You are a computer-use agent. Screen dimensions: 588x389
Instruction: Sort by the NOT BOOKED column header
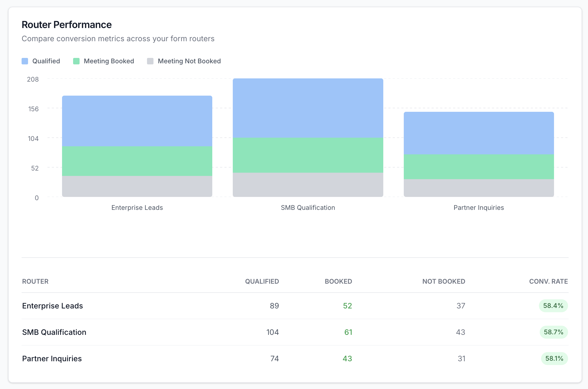pos(443,281)
